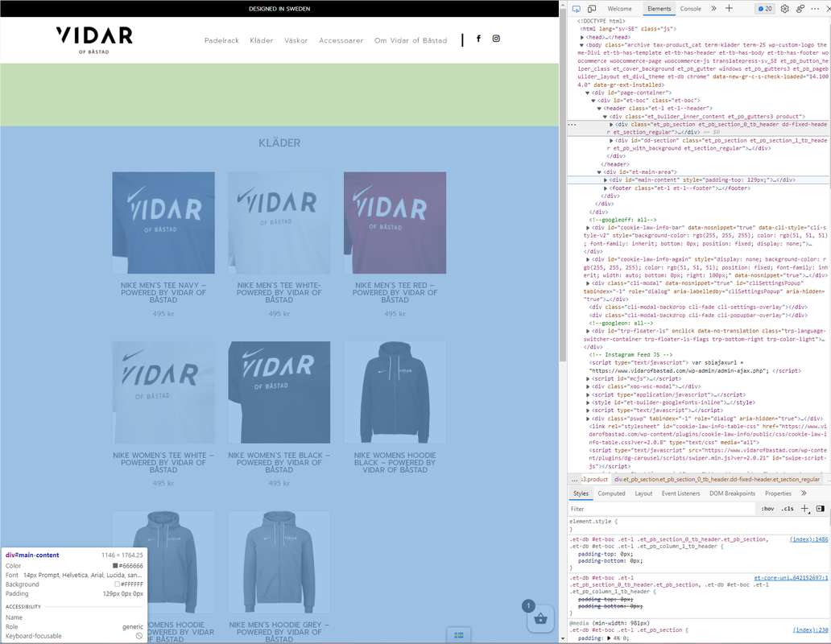Open Om Vidar of Båstad page
This screenshot has width=831, height=644.
click(411, 40)
